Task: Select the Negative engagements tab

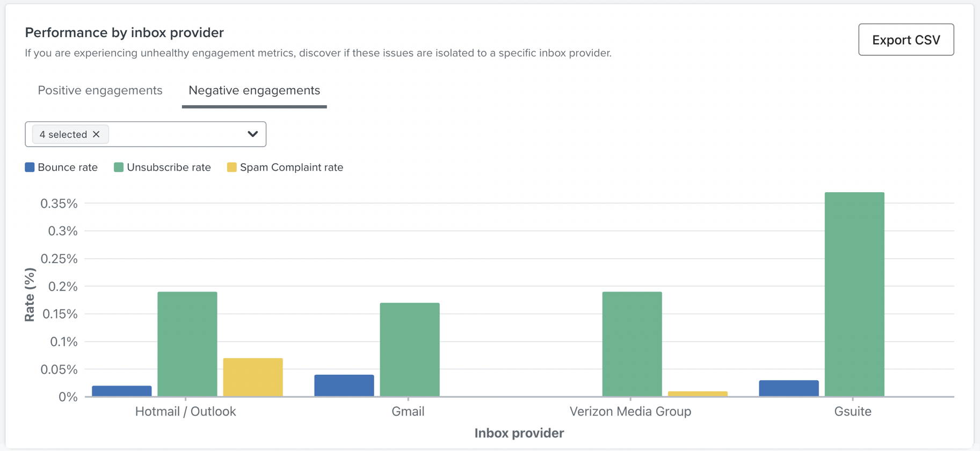Action: 253,90
